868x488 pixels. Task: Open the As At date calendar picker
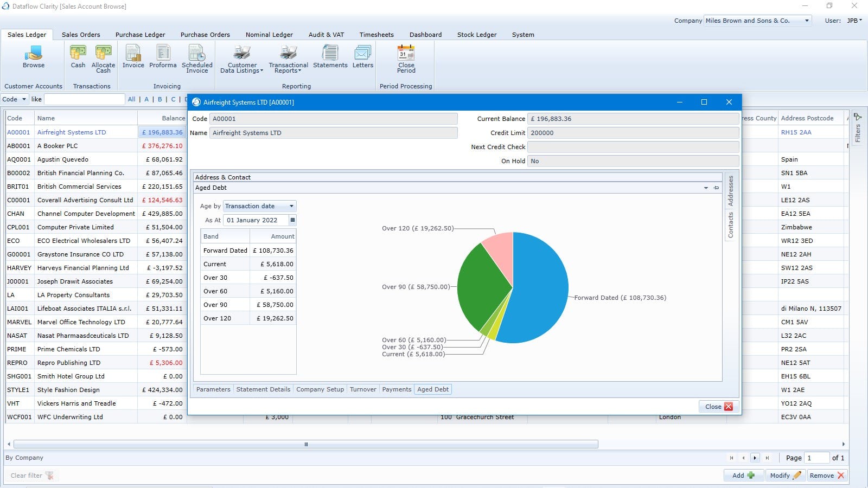pos(292,220)
